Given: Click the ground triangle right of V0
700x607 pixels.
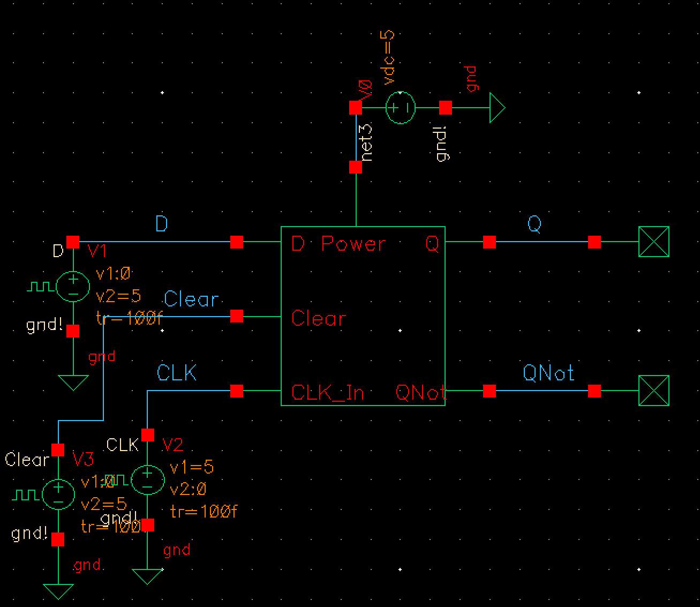Looking at the screenshot, I should (498, 108).
